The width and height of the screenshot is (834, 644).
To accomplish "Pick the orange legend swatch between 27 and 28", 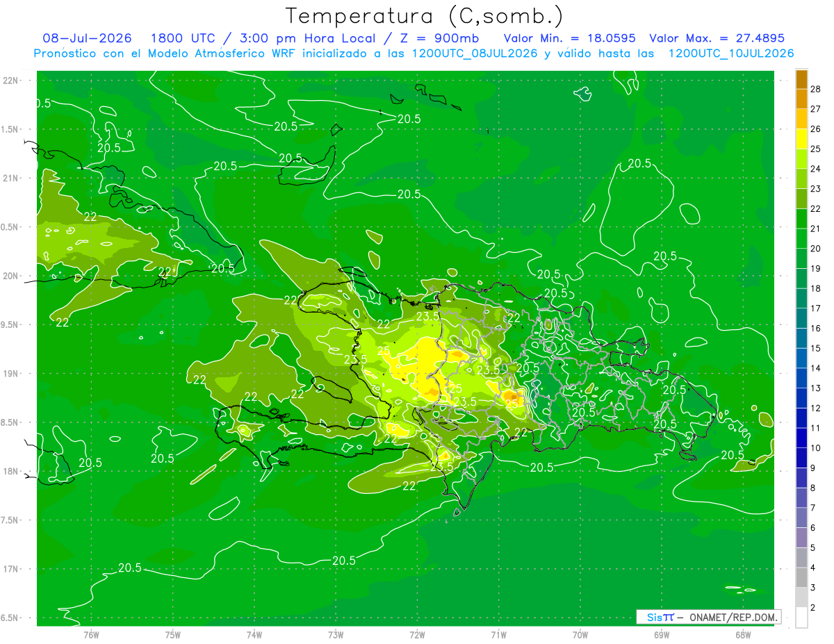I will [x=801, y=99].
